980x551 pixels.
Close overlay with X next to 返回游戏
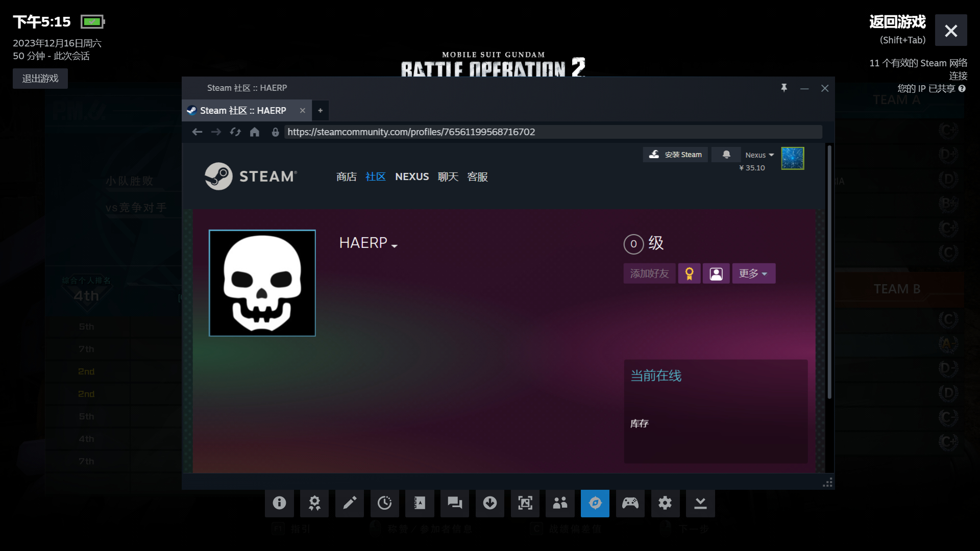coord(951,31)
